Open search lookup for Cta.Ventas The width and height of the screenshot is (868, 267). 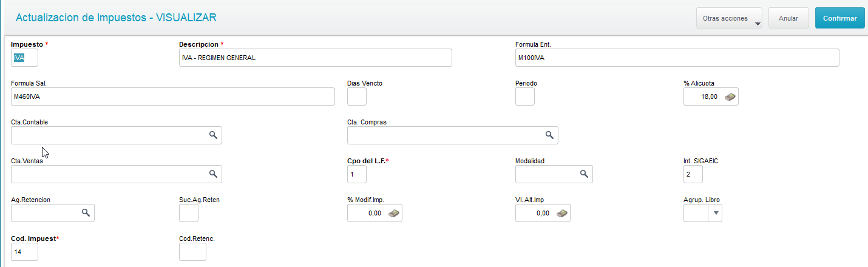[x=213, y=174]
